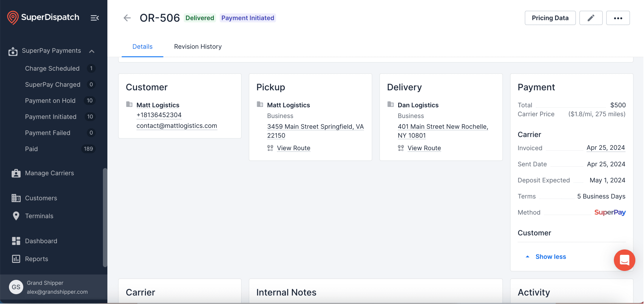Open the Intercom chat bubble
644x304 pixels.
(624, 260)
